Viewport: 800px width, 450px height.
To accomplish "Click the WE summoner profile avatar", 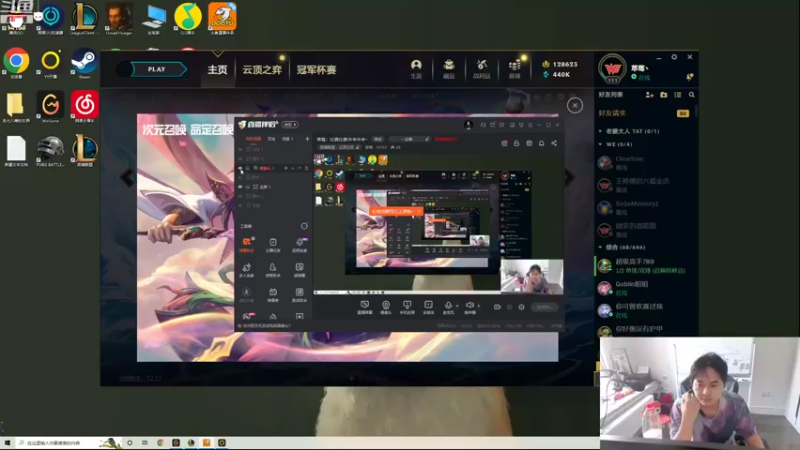I will [x=612, y=69].
